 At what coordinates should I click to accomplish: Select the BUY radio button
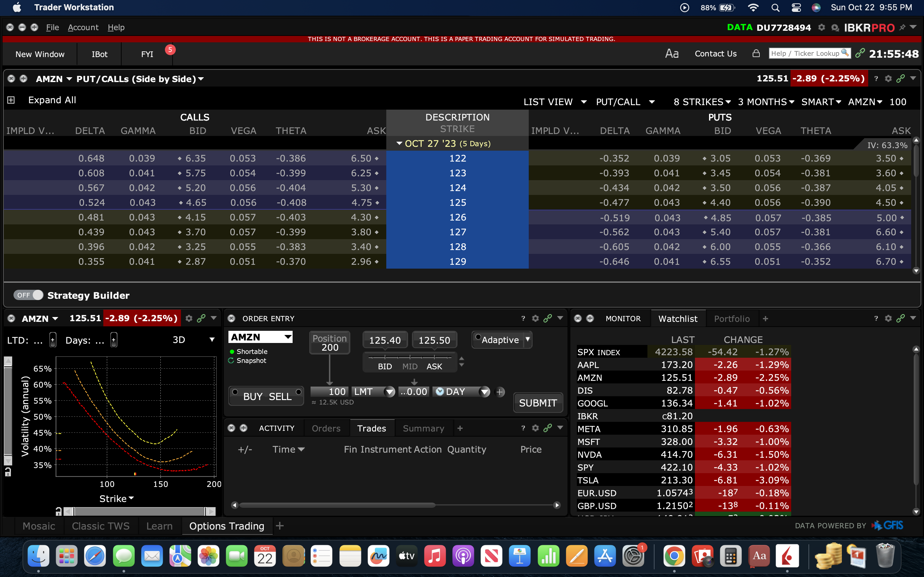pyautogui.click(x=235, y=392)
